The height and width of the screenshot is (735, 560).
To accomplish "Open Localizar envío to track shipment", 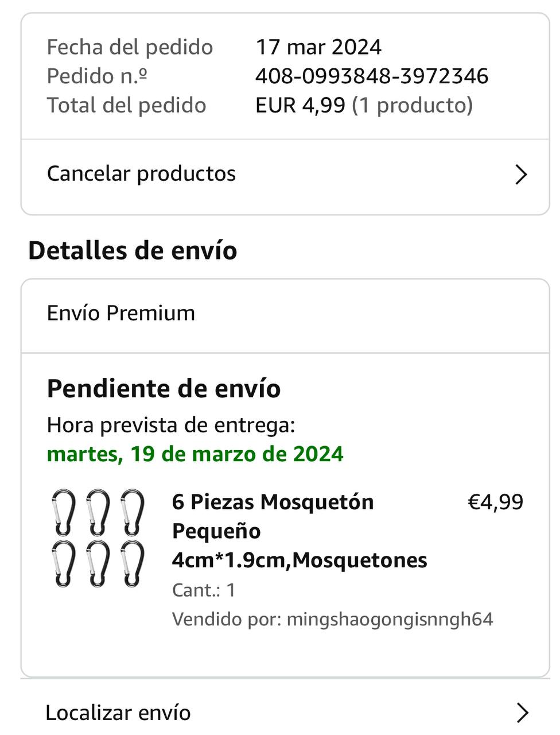I will 118,713.
